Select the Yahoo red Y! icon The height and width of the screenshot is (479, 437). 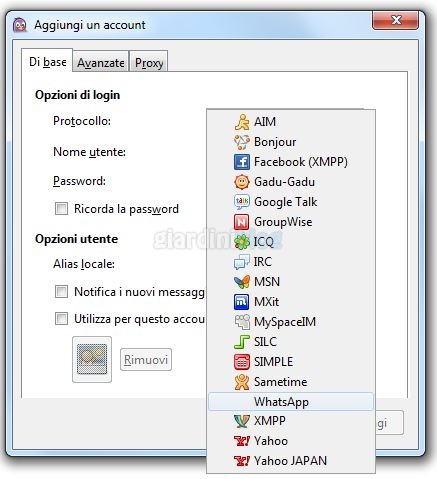[242, 441]
